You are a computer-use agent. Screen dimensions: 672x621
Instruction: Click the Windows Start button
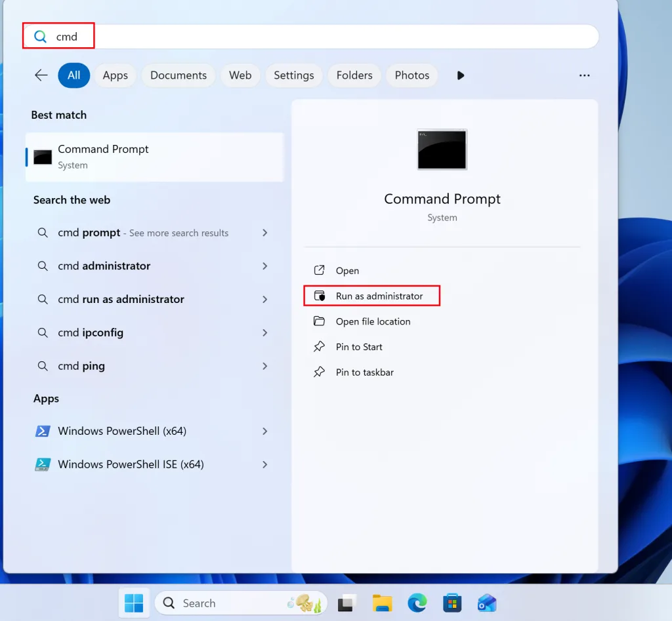coord(134,603)
